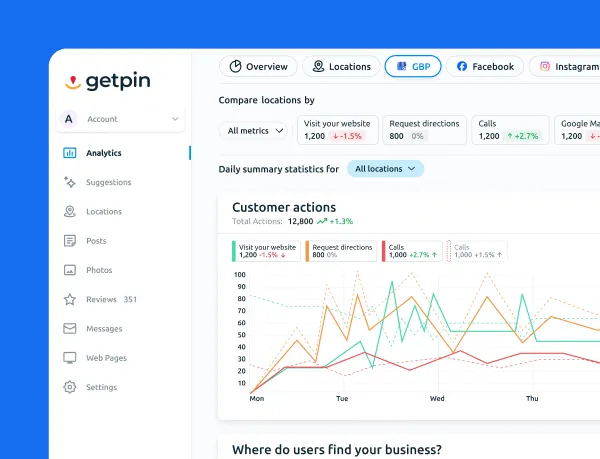Screen dimensions: 600x459
Task: Select the Google Maps metric card
Action: pos(577,130)
